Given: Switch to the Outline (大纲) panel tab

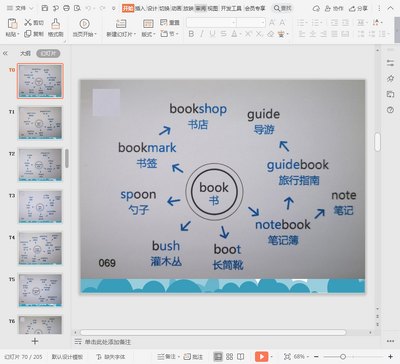Looking at the screenshot, I should click(25, 53).
